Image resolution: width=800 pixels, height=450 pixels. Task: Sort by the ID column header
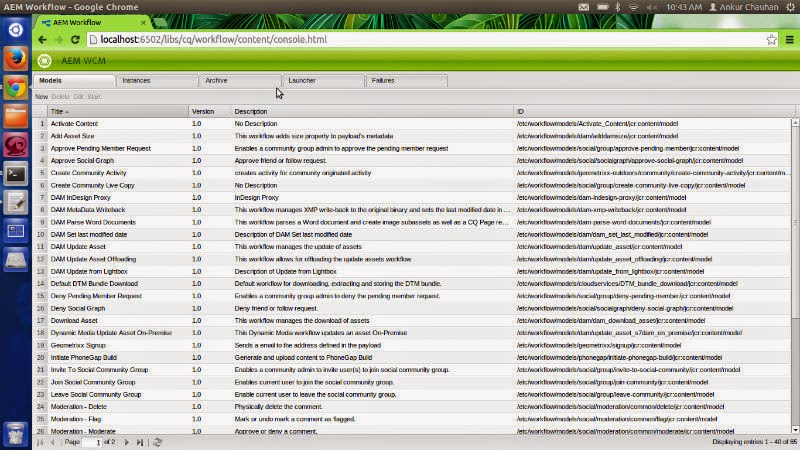tap(653, 111)
